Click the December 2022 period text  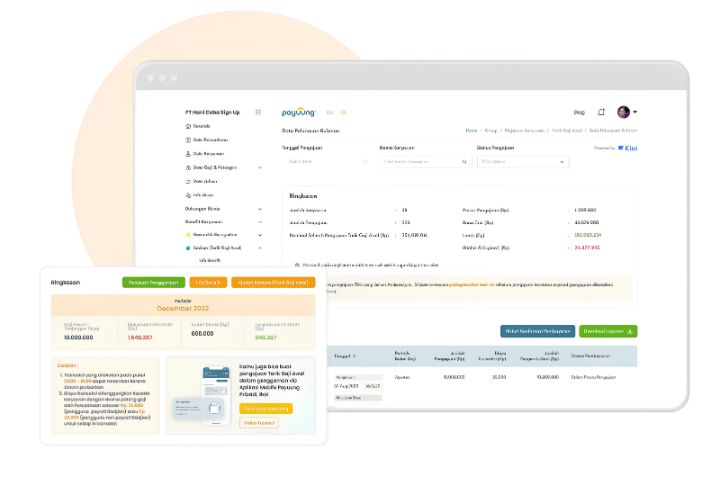click(x=183, y=308)
